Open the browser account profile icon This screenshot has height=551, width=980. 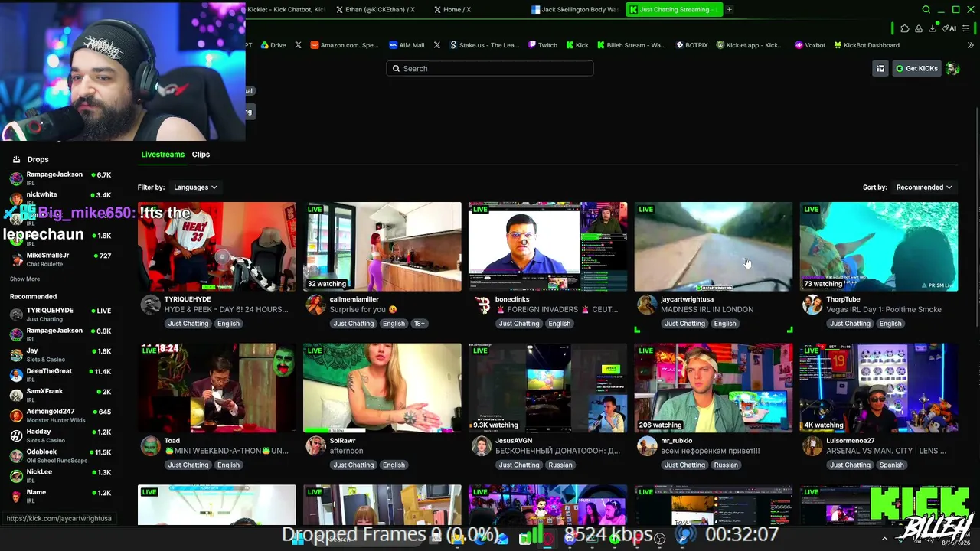point(919,28)
